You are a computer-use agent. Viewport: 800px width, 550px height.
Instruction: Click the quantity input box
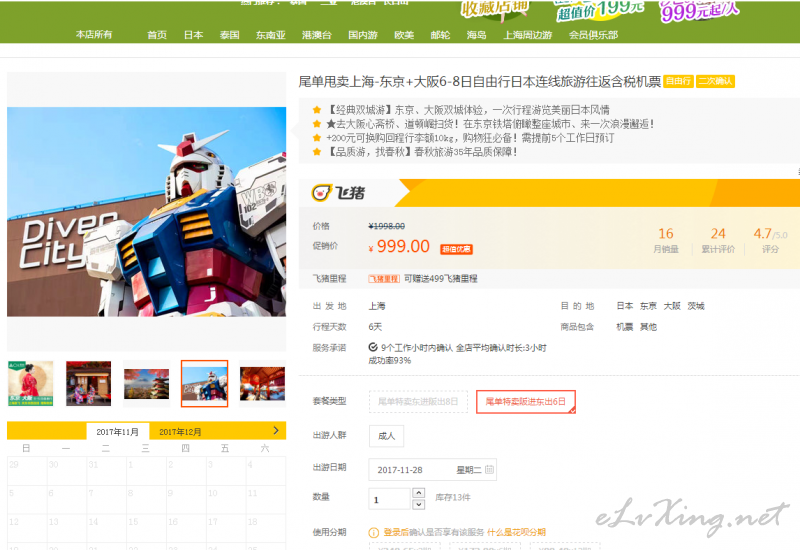pos(389,499)
